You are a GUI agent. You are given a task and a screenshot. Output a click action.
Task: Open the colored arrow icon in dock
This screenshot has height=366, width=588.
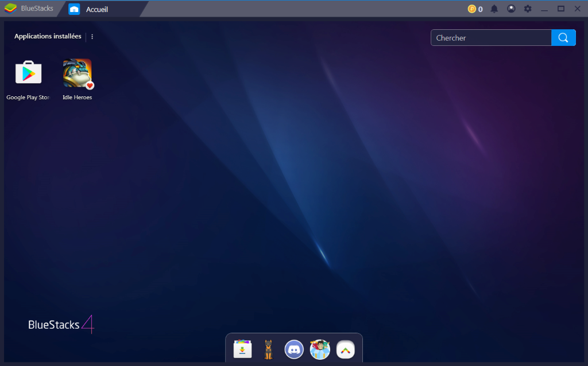pyautogui.click(x=345, y=349)
